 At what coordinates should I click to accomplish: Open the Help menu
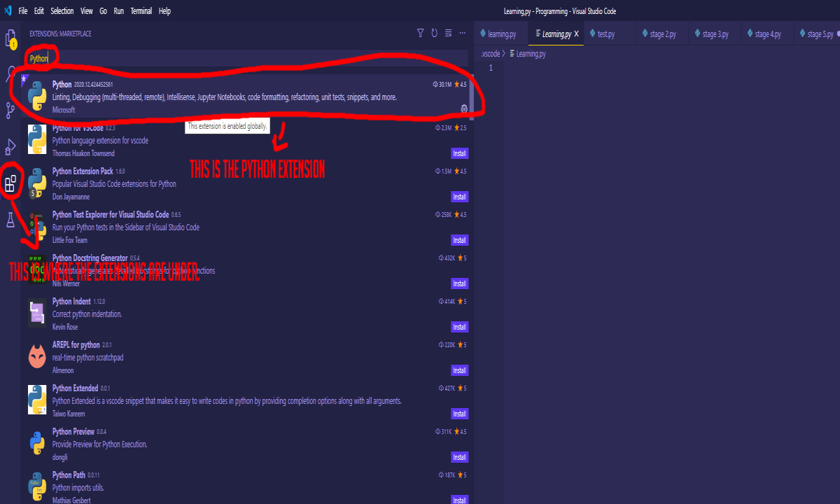164,11
